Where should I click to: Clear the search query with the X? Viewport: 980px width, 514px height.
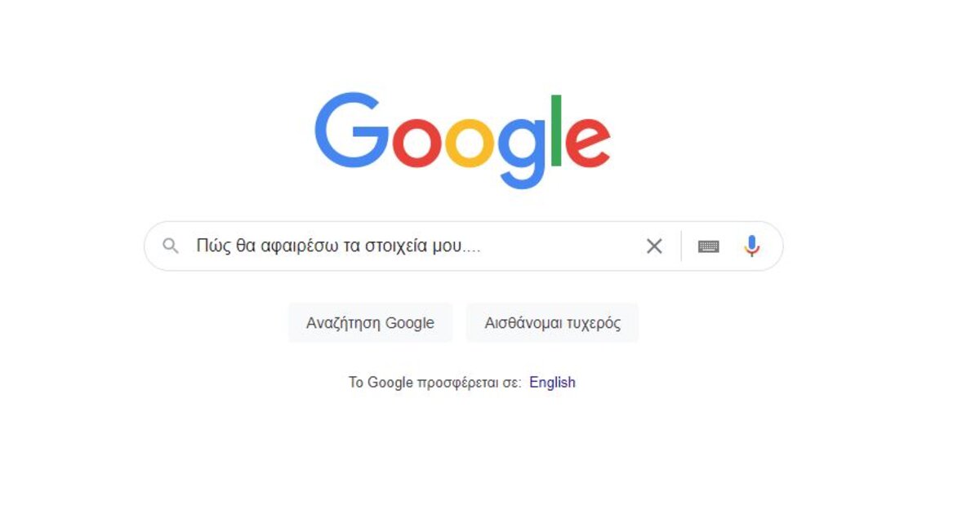(x=654, y=246)
